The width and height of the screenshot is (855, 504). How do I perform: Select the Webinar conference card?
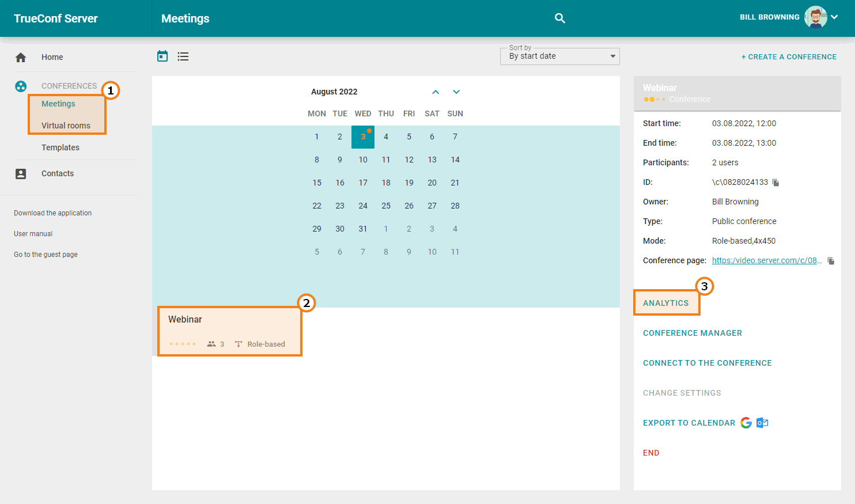[x=230, y=331]
